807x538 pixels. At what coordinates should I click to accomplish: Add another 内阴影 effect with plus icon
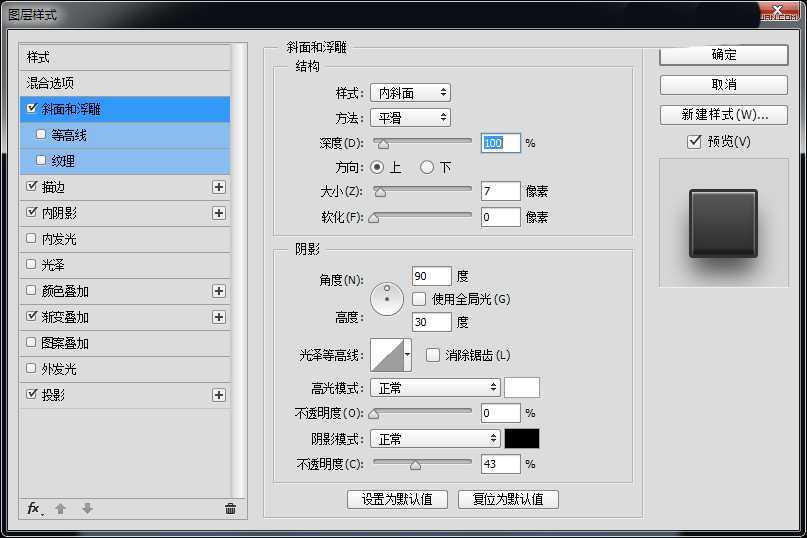[x=219, y=213]
